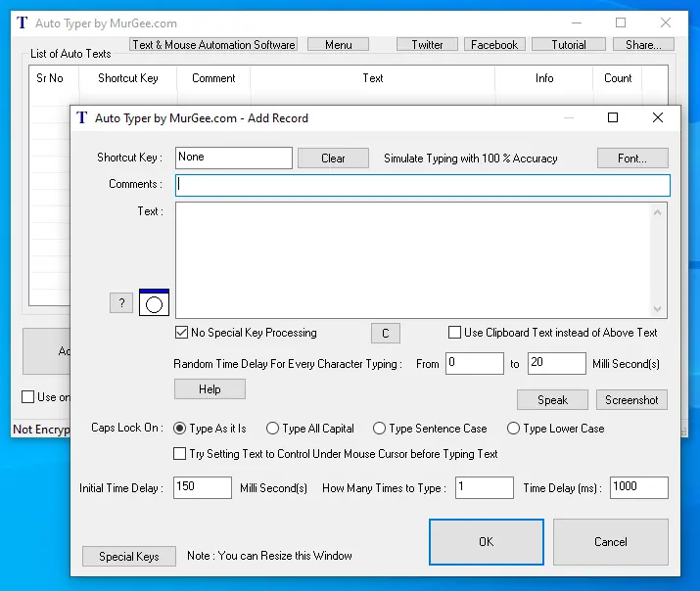
Task: Select Type All Capital radio option
Action: point(272,429)
